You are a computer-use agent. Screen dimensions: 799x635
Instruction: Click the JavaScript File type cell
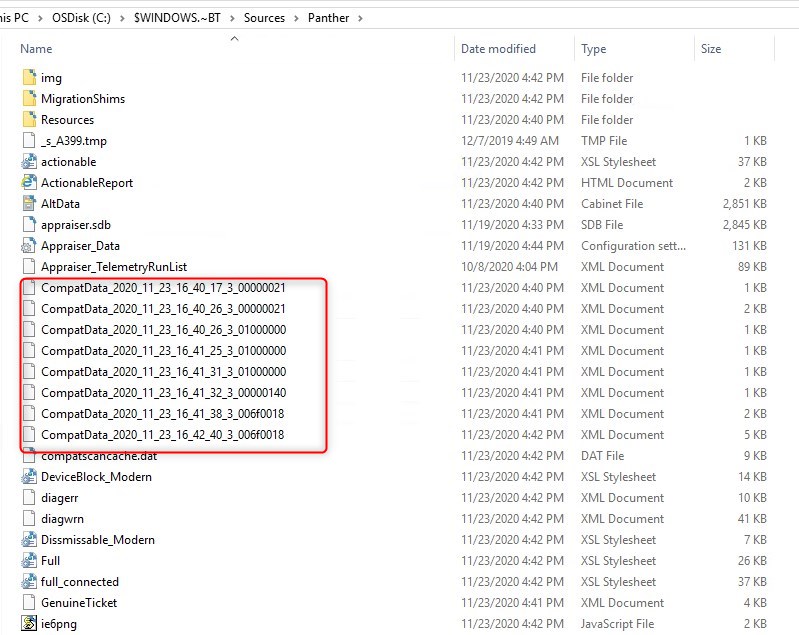pyautogui.click(x=617, y=624)
